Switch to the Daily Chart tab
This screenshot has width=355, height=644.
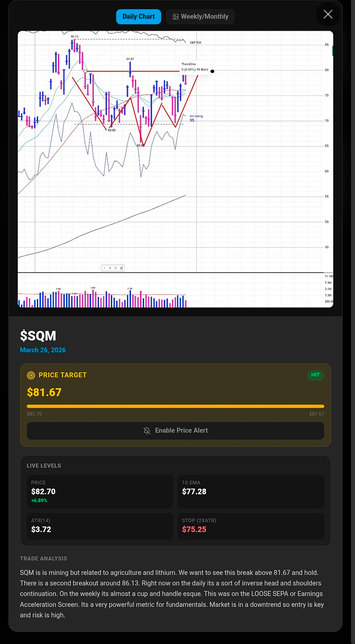(x=138, y=16)
